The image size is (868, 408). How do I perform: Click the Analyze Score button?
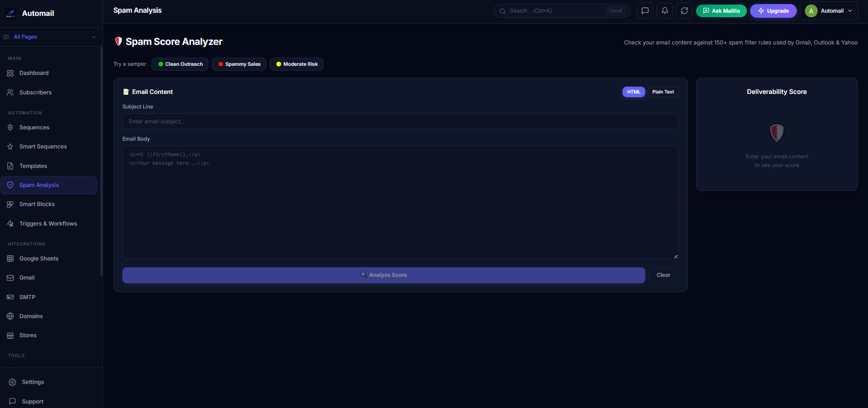pos(383,275)
